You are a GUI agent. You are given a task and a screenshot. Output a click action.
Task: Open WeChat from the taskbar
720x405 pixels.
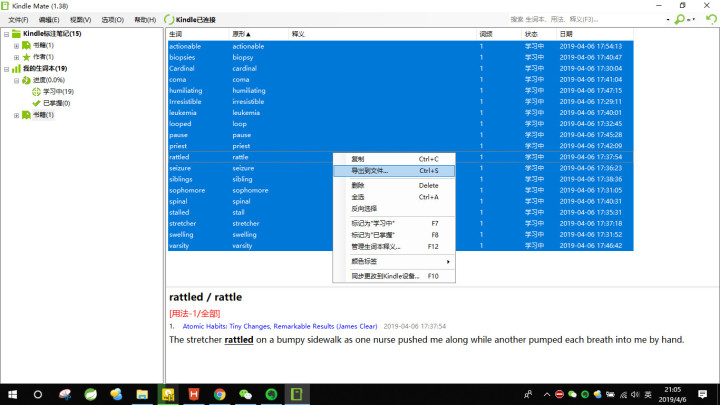click(x=246, y=394)
